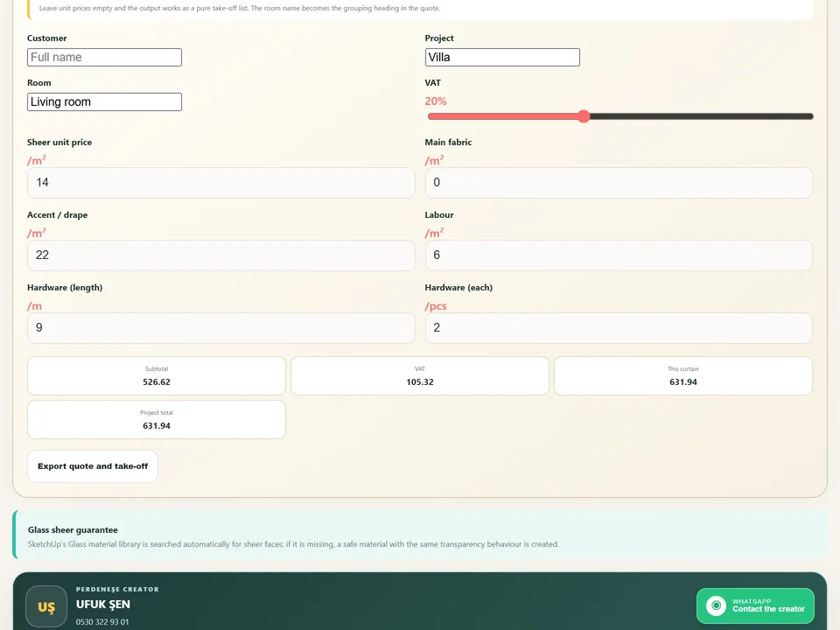Select the Accent / drape price field

[x=221, y=255]
